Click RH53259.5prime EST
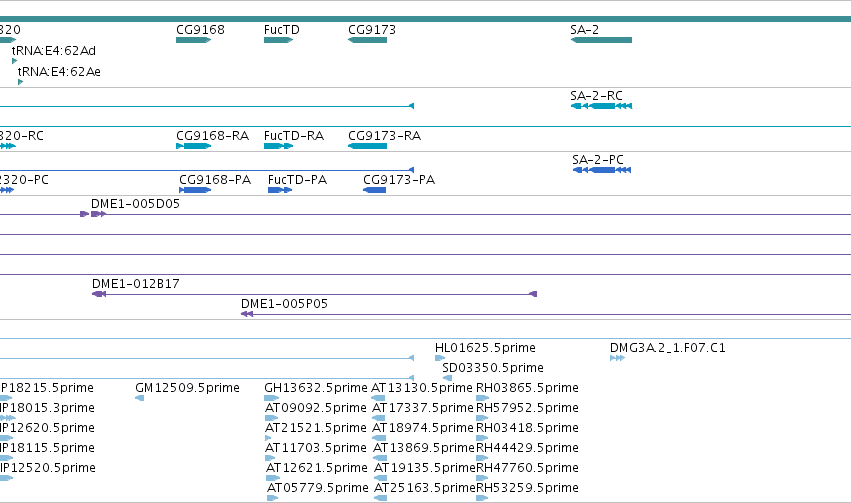 pyautogui.click(x=482, y=498)
